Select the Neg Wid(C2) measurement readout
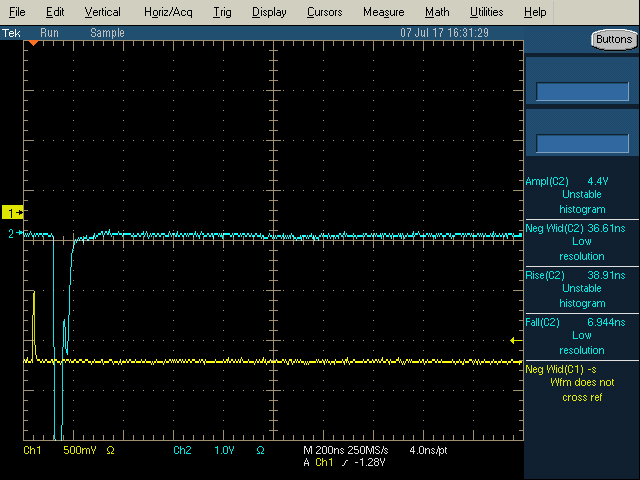Viewport: 640px width, 480px height. point(582,242)
